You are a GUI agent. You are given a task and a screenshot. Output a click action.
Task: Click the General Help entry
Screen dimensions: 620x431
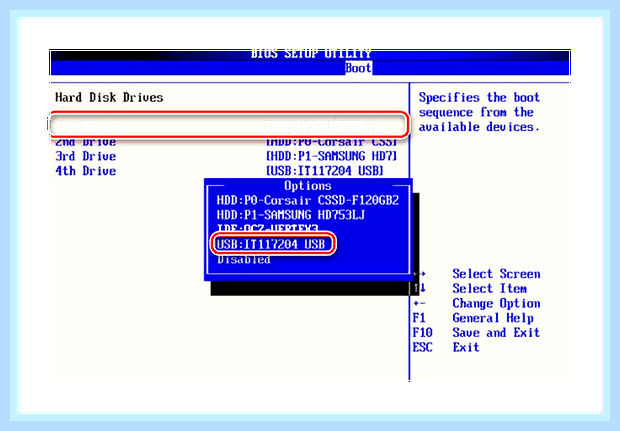click(x=493, y=318)
